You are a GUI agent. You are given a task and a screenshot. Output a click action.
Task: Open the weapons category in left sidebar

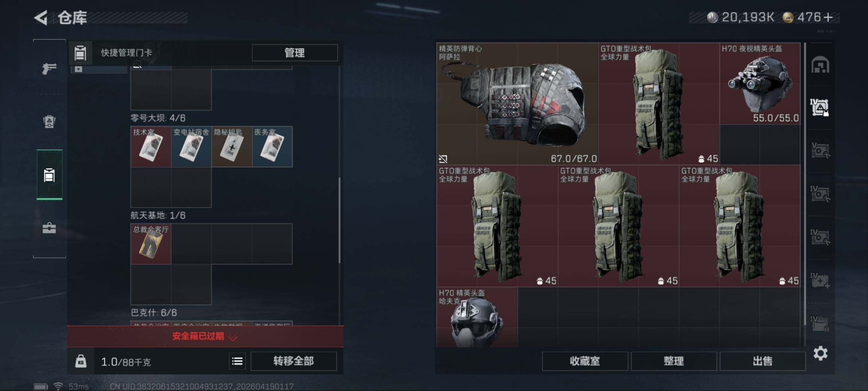click(49, 68)
